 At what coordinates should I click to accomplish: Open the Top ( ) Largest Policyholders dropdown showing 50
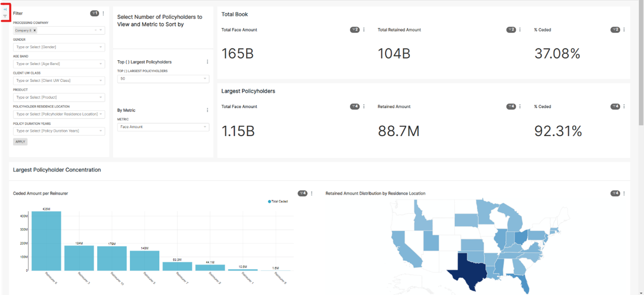point(163,79)
